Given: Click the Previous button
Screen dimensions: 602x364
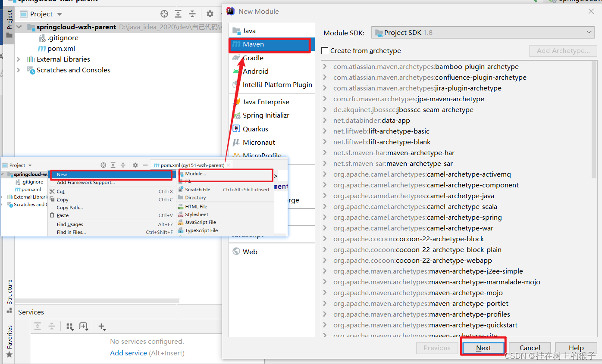Looking at the screenshot, I should point(437,348).
